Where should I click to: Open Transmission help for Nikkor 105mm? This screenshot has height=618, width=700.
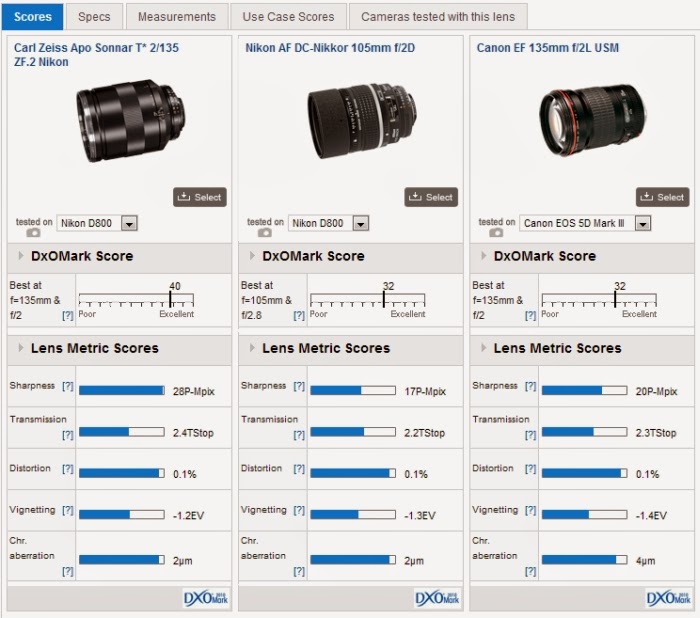click(x=299, y=435)
